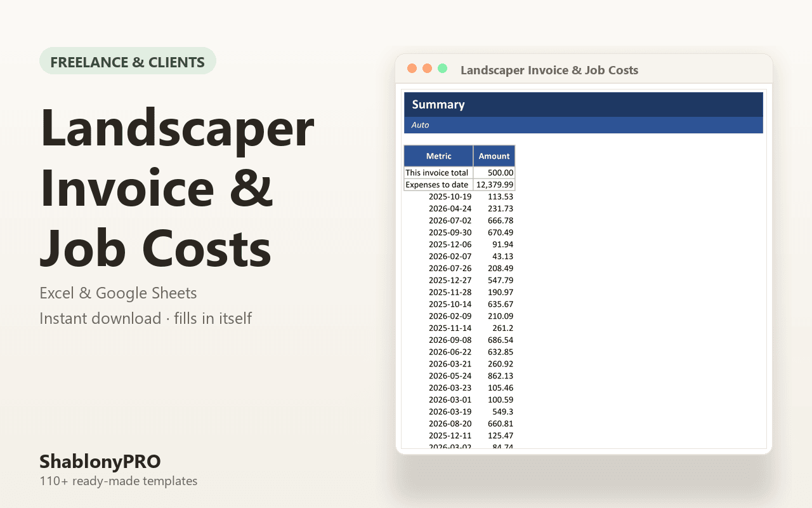Screen dimensions: 812x508
Task: Select the Metric column header
Action: click(x=439, y=156)
